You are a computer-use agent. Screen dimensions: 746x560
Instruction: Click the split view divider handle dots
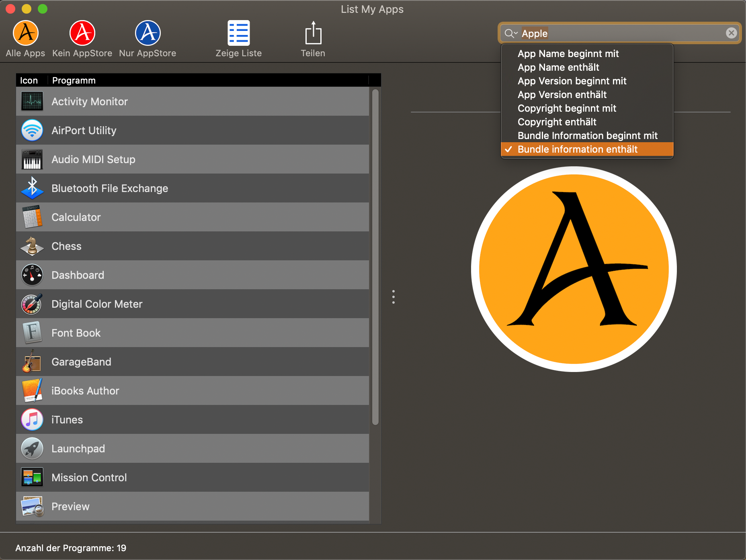393,297
